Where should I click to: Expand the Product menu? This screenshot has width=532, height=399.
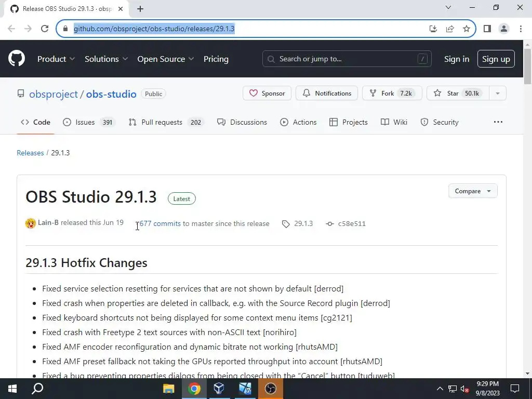(x=56, y=59)
